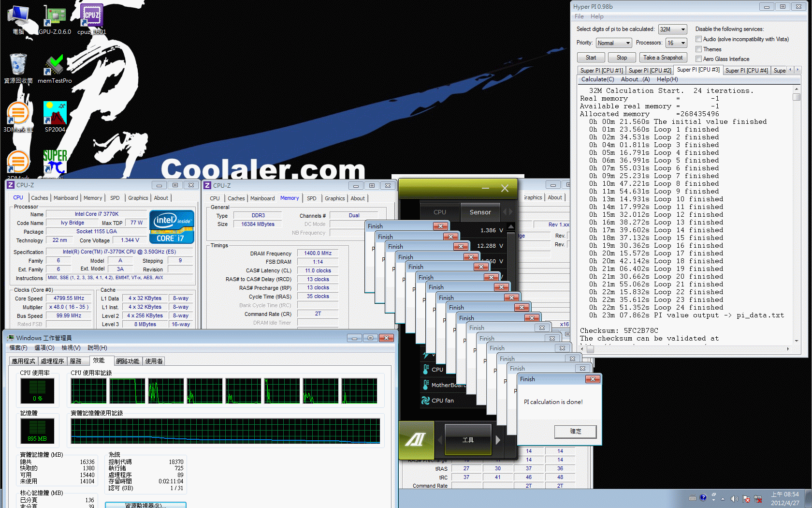Toggle the Themes checkbox in Hyper PI
Image resolution: width=812 pixels, height=508 pixels.
coord(698,49)
